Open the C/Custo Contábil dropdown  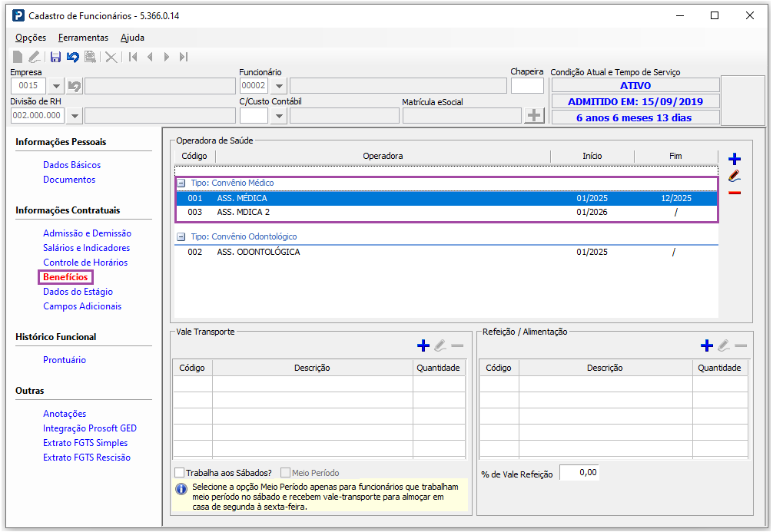(x=279, y=116)
